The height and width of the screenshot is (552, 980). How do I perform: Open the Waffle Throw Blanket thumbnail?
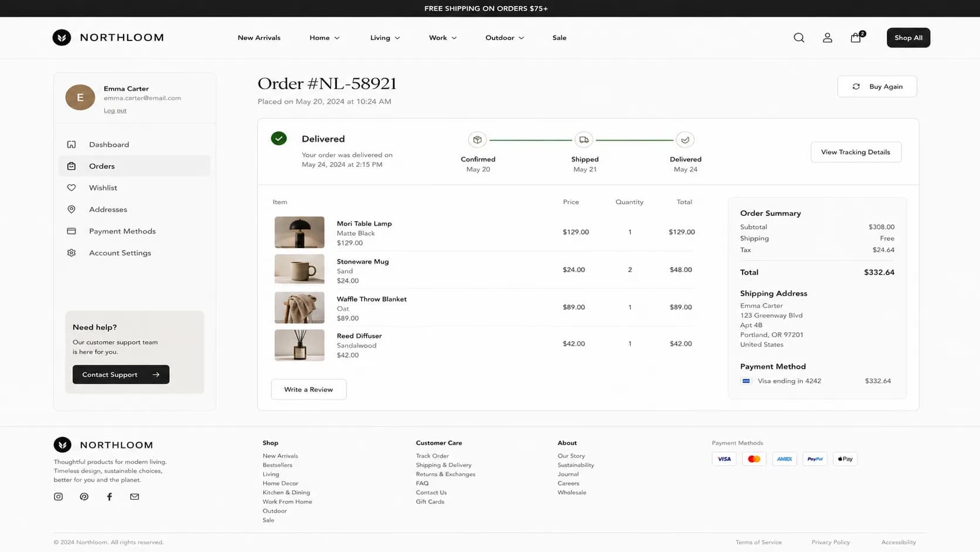(300, 307)
